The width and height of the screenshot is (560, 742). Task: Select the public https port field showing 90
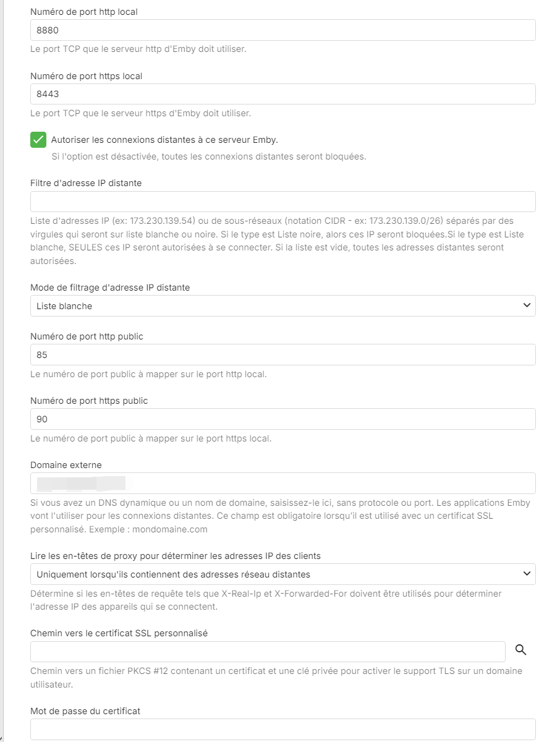282,419
